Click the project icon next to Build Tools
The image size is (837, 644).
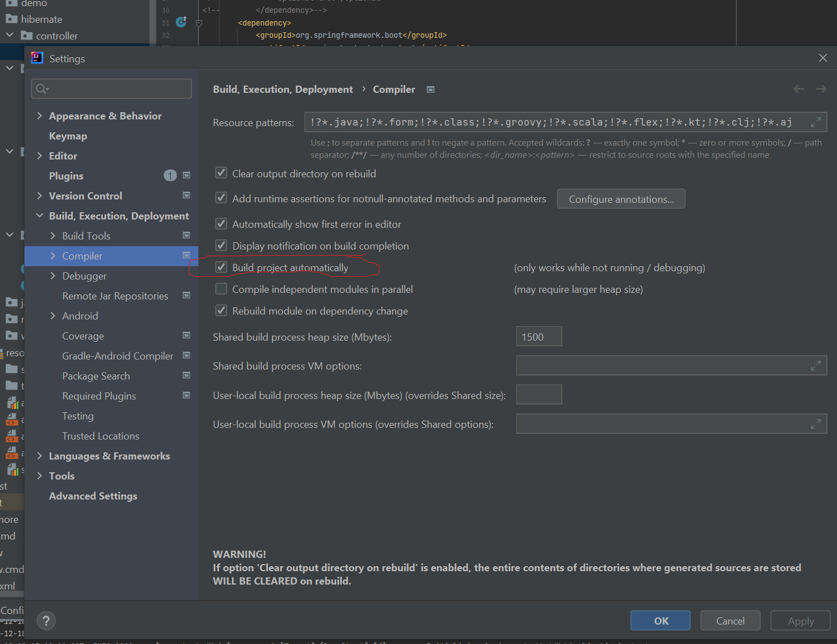pyautogui.click(x=187, y=236)
